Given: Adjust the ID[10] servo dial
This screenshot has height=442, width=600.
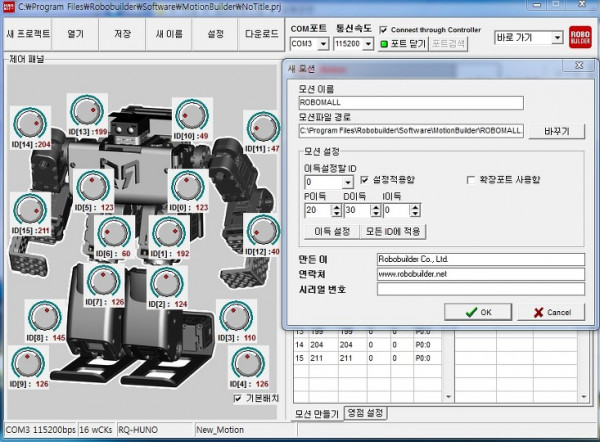Looking at the screenshot, I should point(192,115).
